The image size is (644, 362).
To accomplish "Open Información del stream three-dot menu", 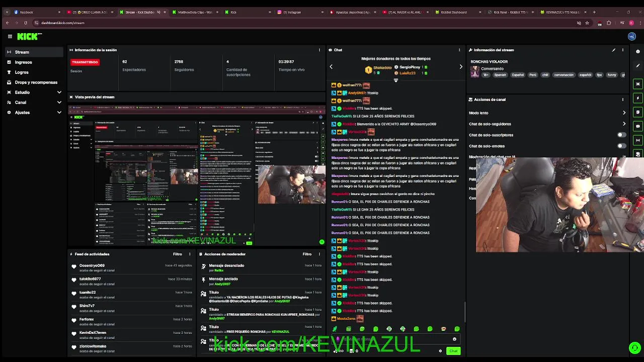I will point(622,50).
